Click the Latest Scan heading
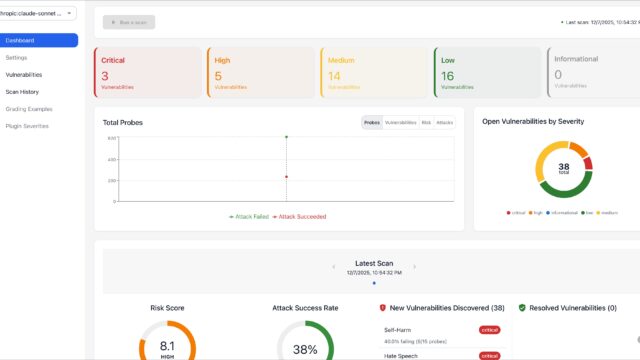Image resolution: width=640 pixels, height=360 pixels. [374, 264]
